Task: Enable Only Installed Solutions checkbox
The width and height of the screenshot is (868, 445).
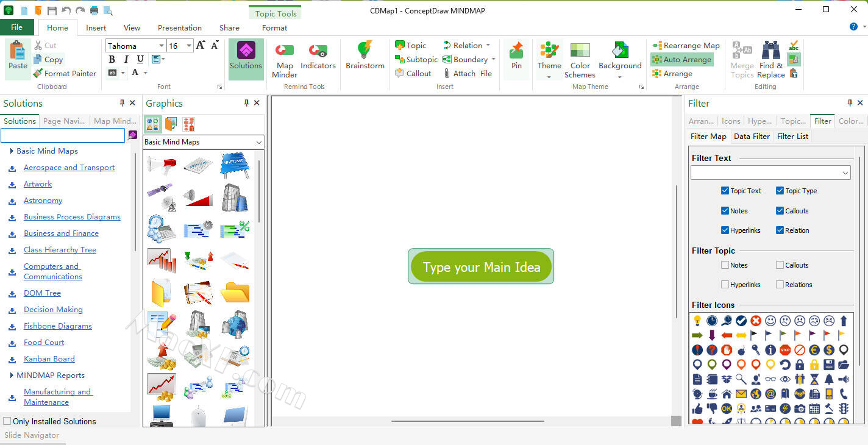Action: (x=7, y=421)
